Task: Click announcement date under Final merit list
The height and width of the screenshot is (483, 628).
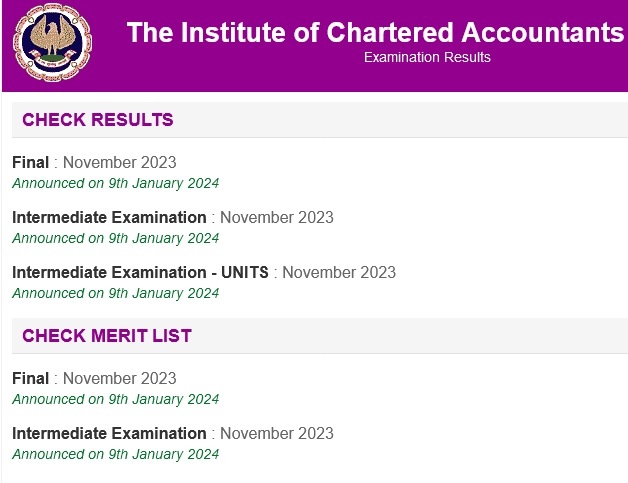Action: pyautogui.click(x=116, y=399)
